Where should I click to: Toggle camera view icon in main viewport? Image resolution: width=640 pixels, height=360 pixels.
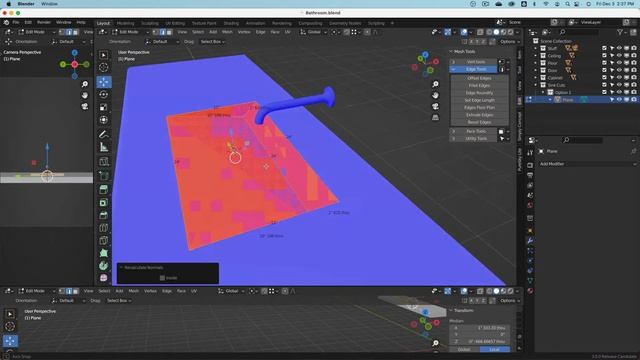coord(436,106)
